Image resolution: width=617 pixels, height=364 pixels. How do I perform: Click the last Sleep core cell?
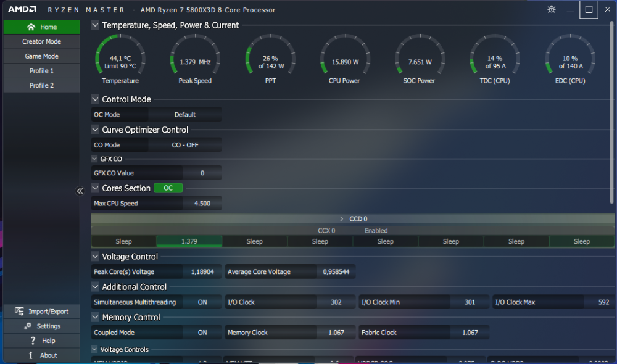click(582, 241)
